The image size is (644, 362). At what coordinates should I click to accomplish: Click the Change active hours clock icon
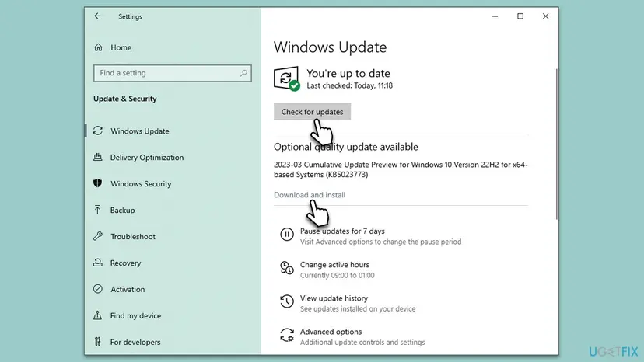(x=287, y=267)
